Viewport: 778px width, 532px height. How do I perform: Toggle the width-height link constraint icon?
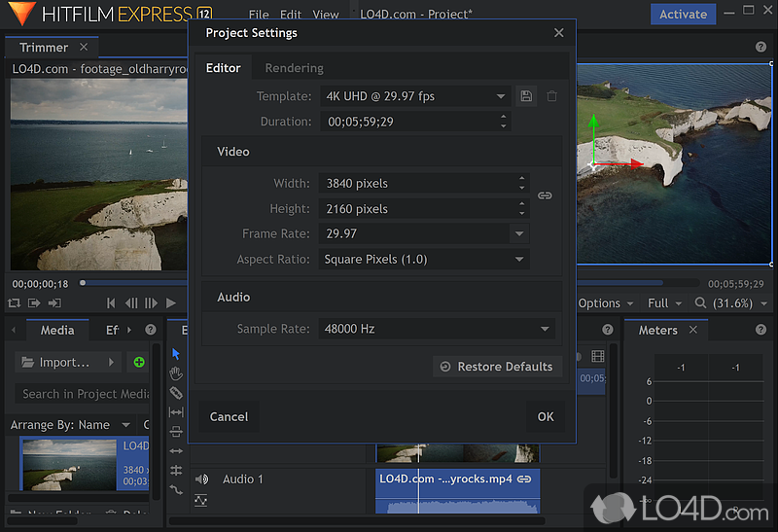pyautogui.click(x=545, y=195)
